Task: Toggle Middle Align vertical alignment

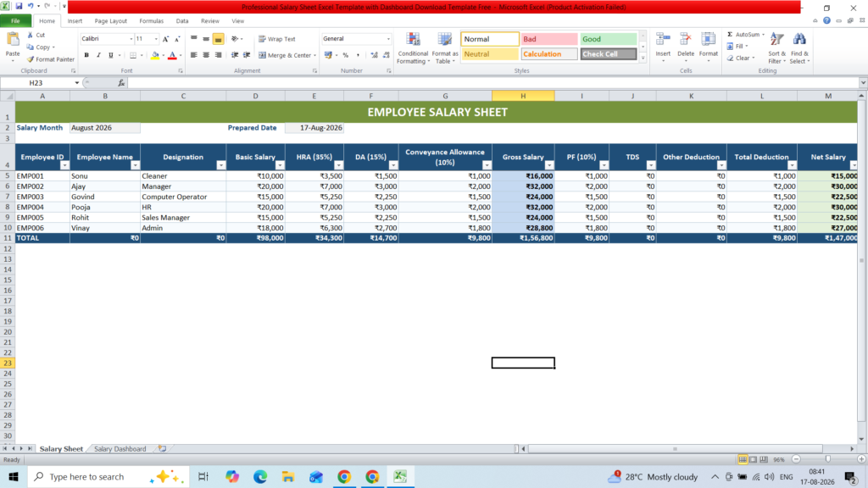Action: coord(206,39)
